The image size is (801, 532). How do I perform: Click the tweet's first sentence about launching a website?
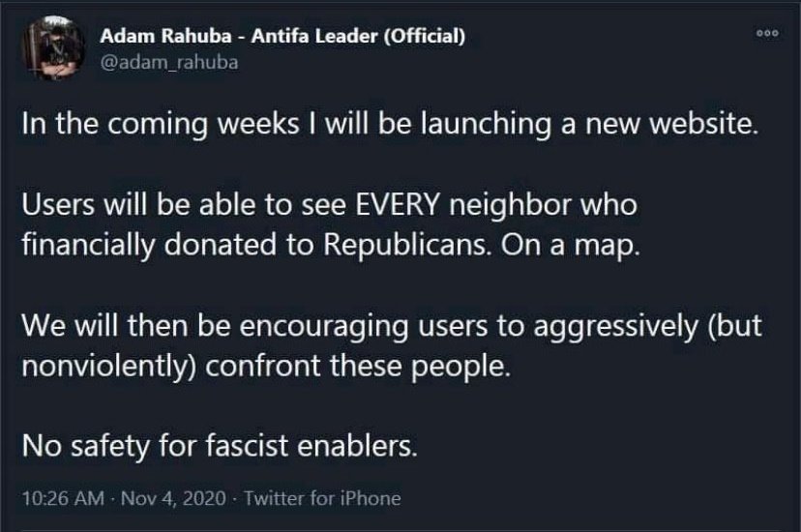[390, 124]
